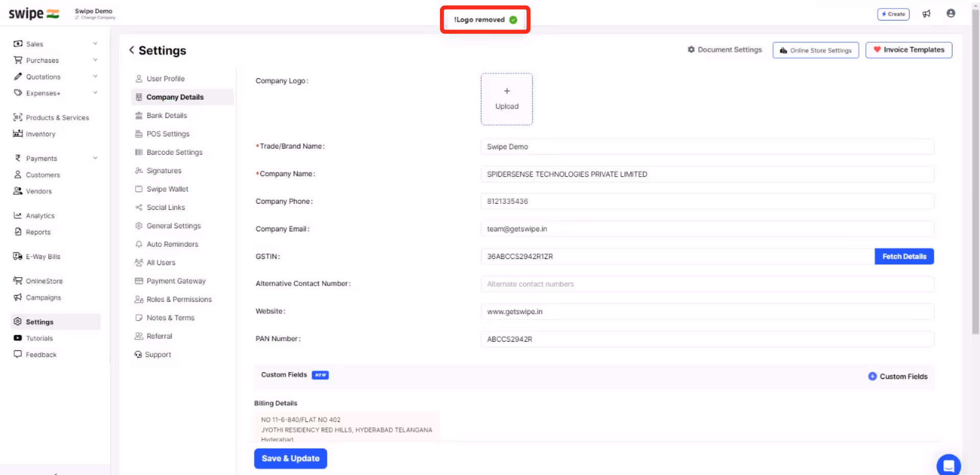
Task: Click the Company Phone input field
Action: pyautogui.click(x=707, y=201)
